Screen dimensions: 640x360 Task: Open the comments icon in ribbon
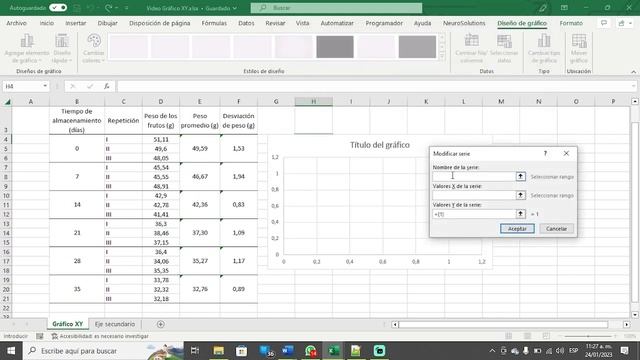click(x=604, y=23)
